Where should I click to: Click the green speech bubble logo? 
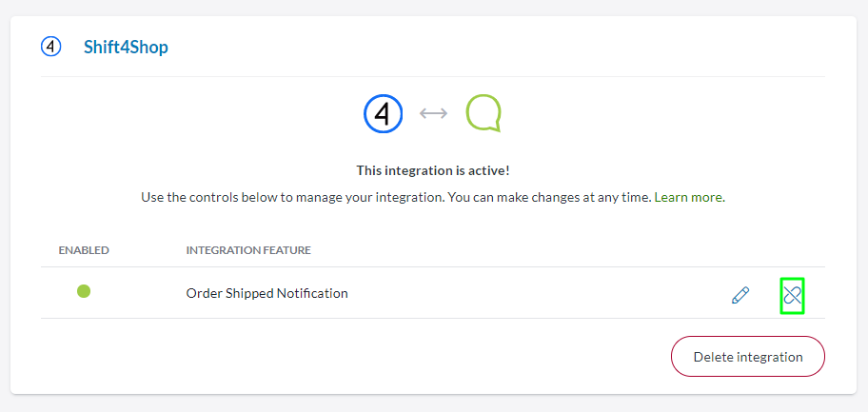(483, 113)
